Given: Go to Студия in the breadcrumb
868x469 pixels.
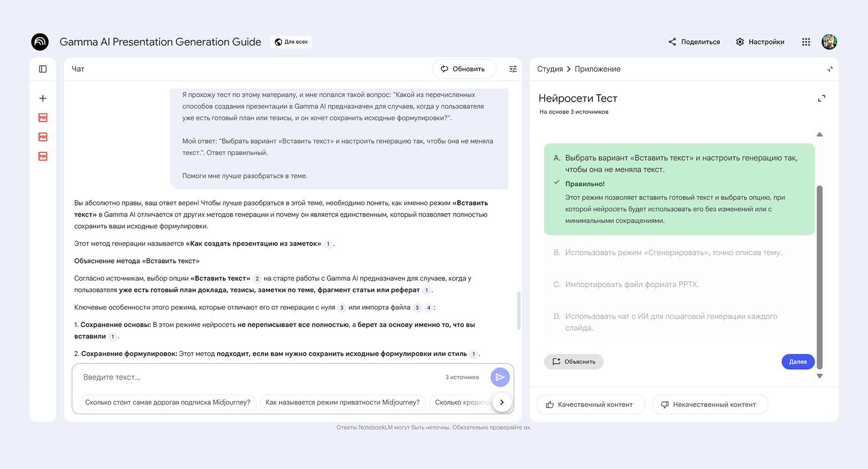Looking at the screenshot, I should [550, 69].
